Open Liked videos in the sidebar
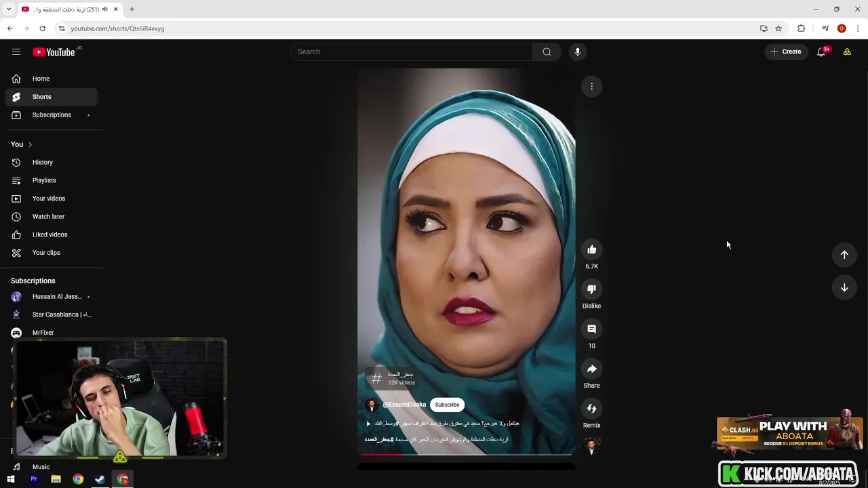The image size is (868, 488). [52, 235]
